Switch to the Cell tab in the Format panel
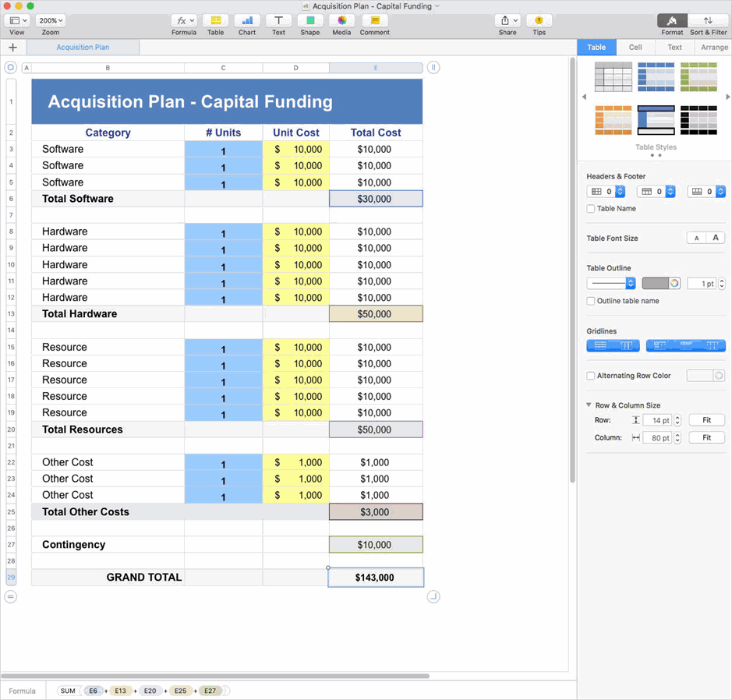The width and height of the screenshot is (732, 700). coord(635,47)
